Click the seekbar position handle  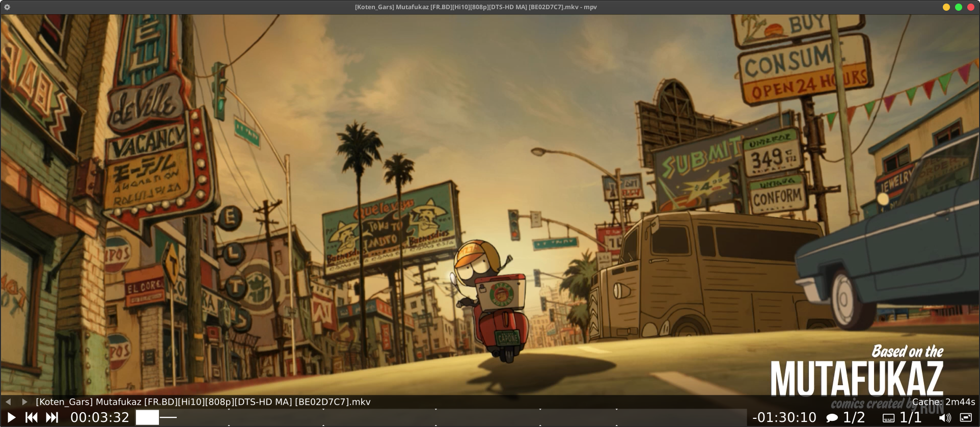(147, 418)
